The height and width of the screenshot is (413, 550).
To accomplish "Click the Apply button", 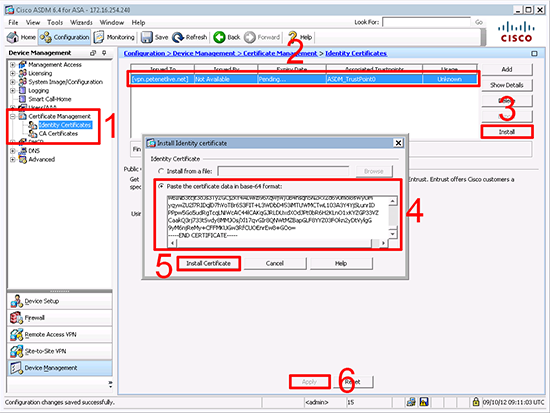I will coord(309,382).
